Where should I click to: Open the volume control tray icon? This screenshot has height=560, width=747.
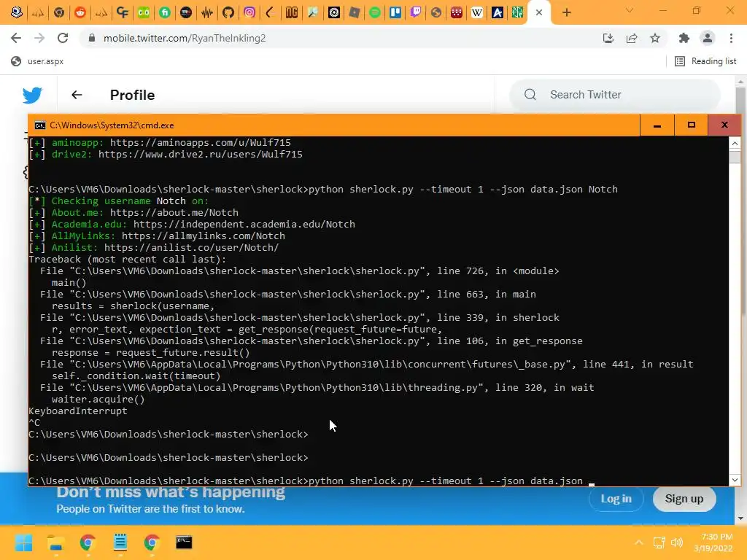point(676,542)
